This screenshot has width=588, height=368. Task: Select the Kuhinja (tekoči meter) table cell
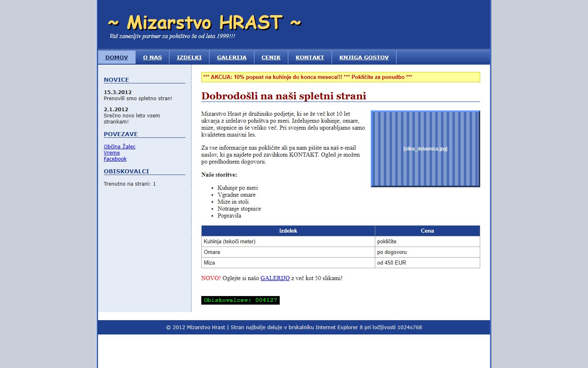[x=288, y=241]
